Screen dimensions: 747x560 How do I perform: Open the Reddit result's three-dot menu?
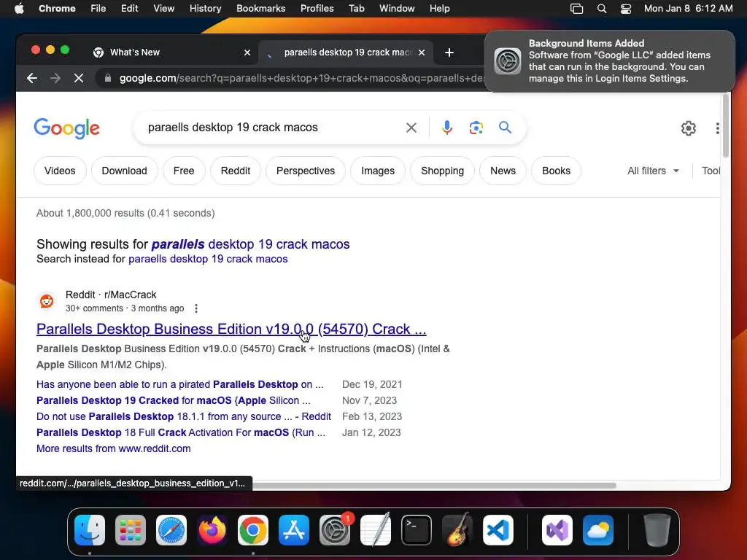click(196, 308)
